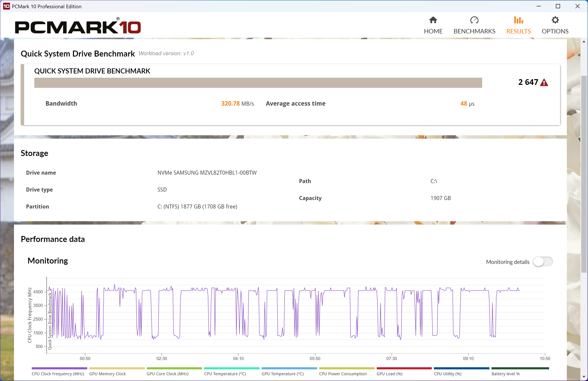Minimize the PCMark 10 window

point(539,6)
